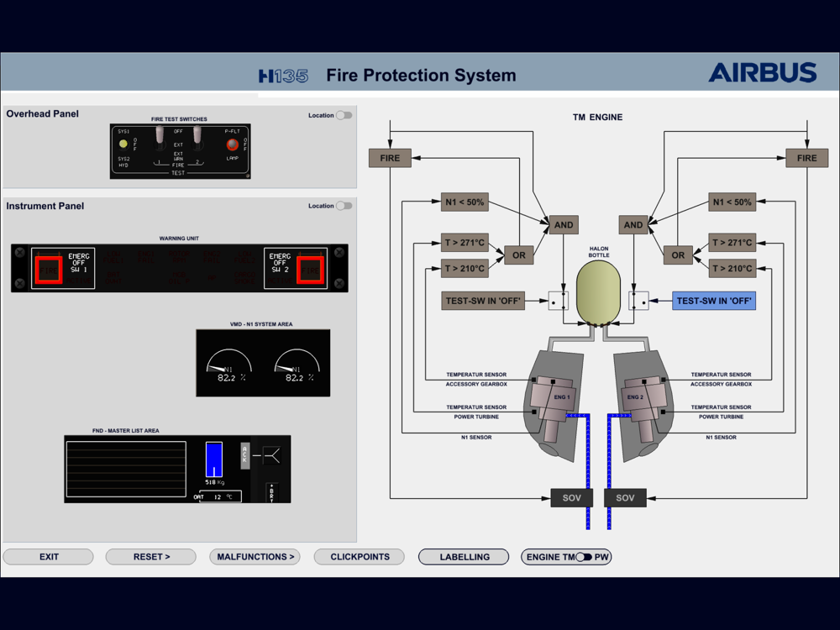Click the left T > 210°C block
840x630 pixels.
pyautogui.click(x=465, y=269)
